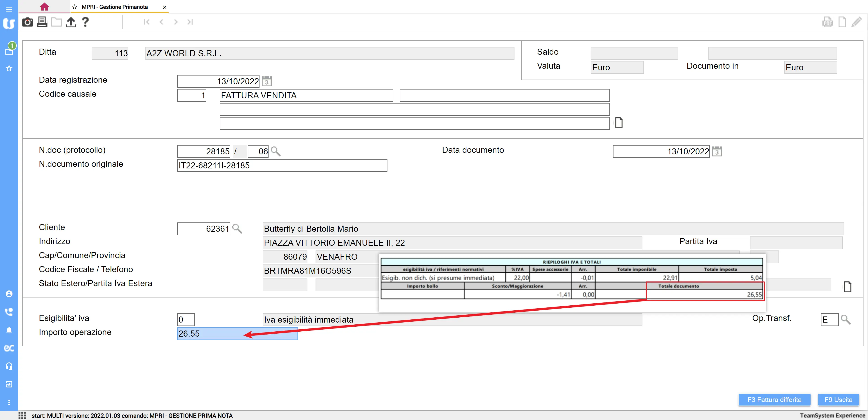Click the N.documento originale field
Screen dimensions: 868x420
click(x=282, y=165)
